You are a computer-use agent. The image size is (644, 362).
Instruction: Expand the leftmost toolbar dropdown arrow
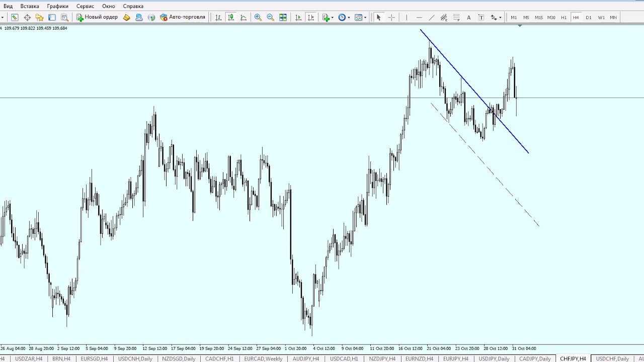point(3,18)
